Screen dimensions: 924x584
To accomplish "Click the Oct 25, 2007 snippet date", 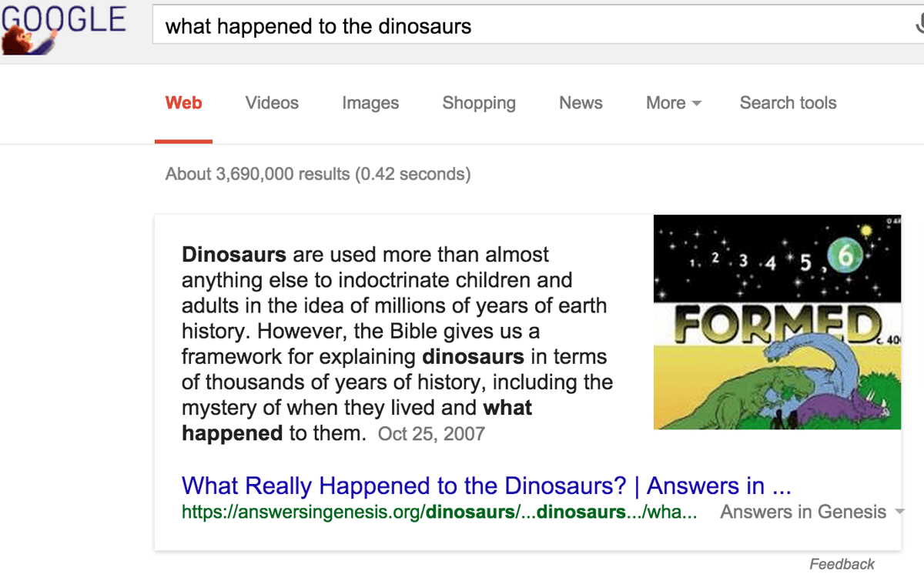I will 431,434.
